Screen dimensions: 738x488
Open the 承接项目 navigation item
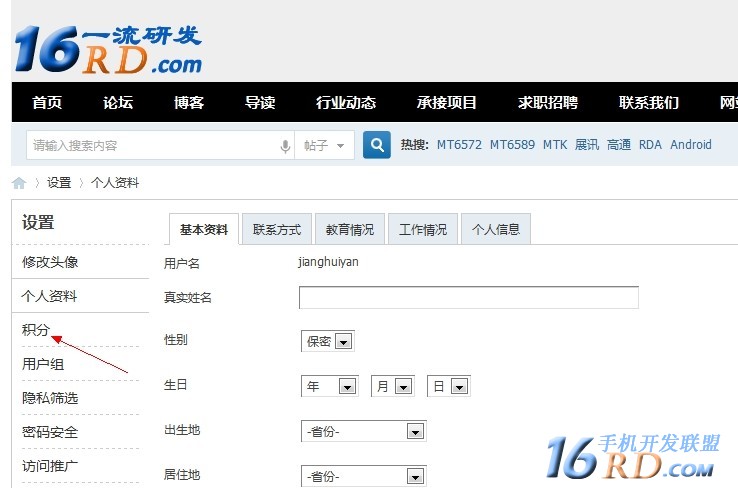447,102
